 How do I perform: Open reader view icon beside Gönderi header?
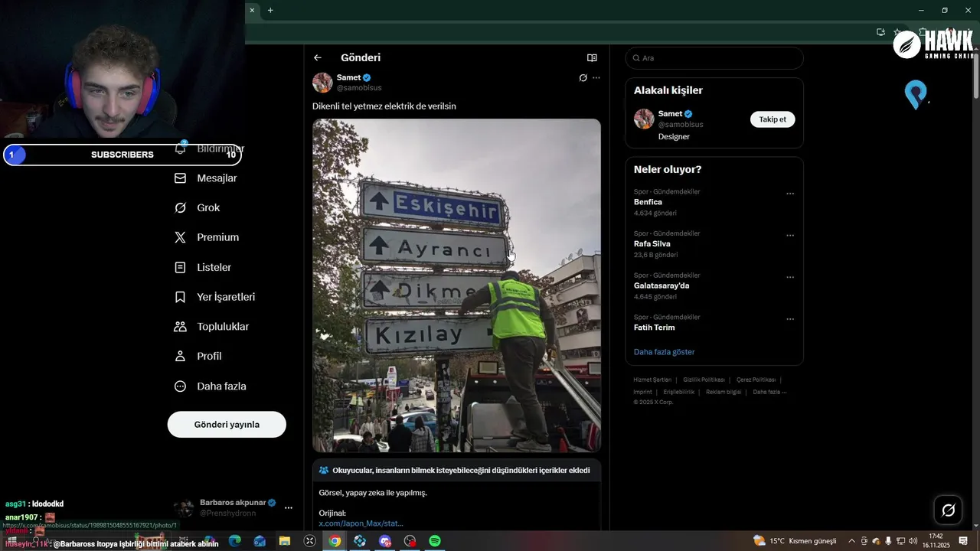point(592,57)
